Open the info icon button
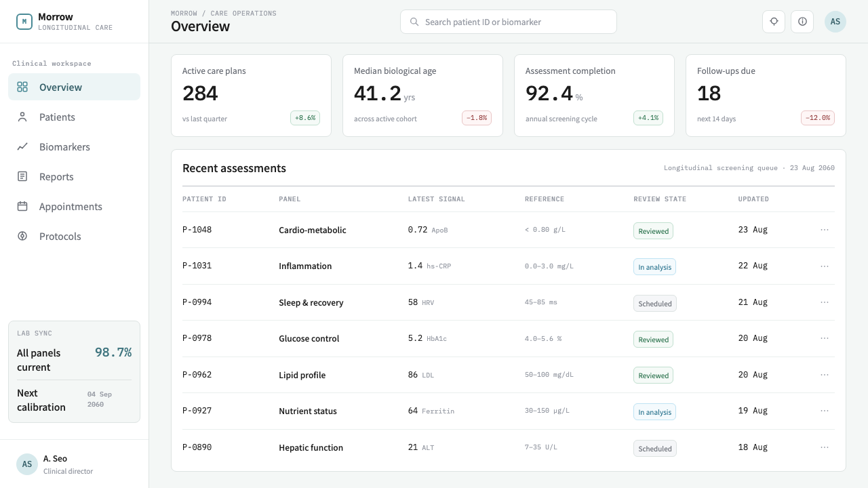Viewport: 868px width, 488px height. click(x=802, y=22)
